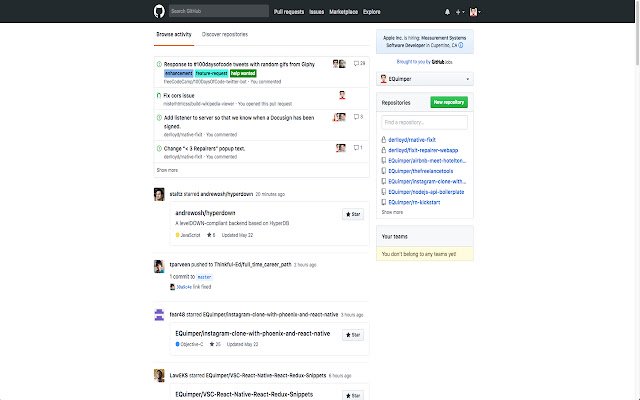Open the notifications bell
640x400 pixels.
447,12
